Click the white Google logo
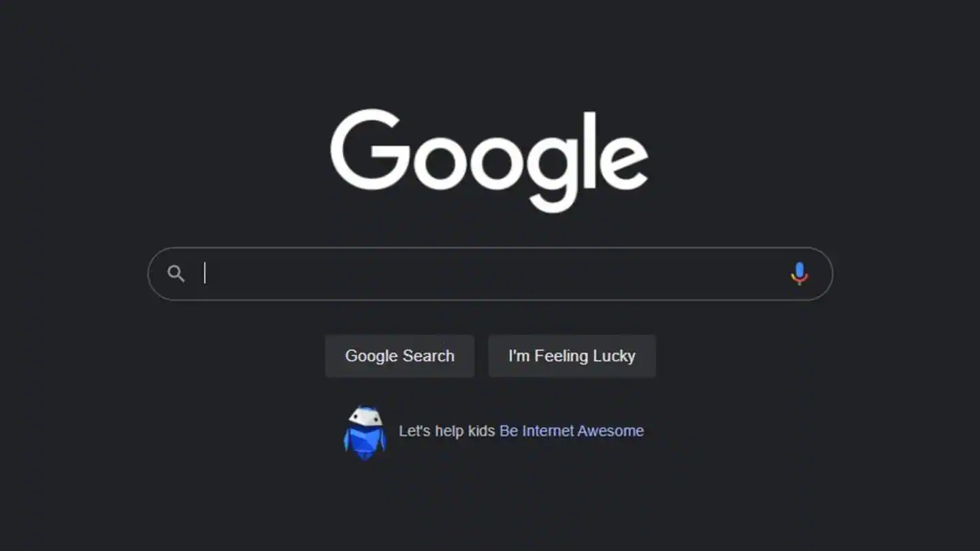The width and height of the screenshot is (980, 551). (x=489, y=161)
